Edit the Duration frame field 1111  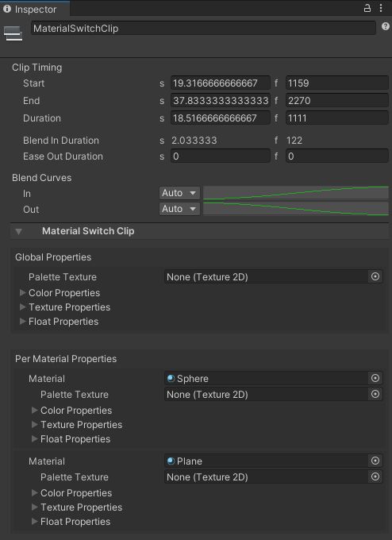click(337, 118)
